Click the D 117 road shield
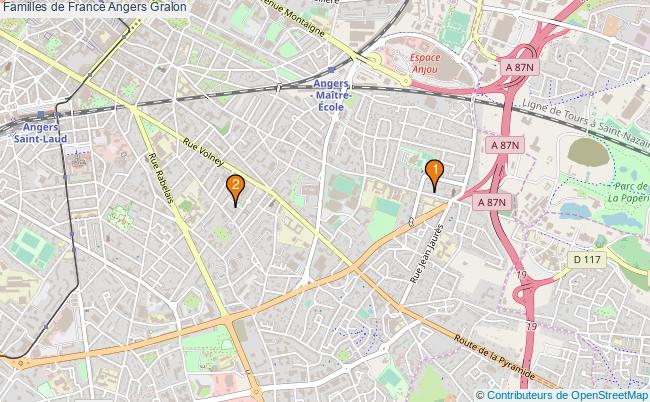650x402 pixels. coord(587,260)
